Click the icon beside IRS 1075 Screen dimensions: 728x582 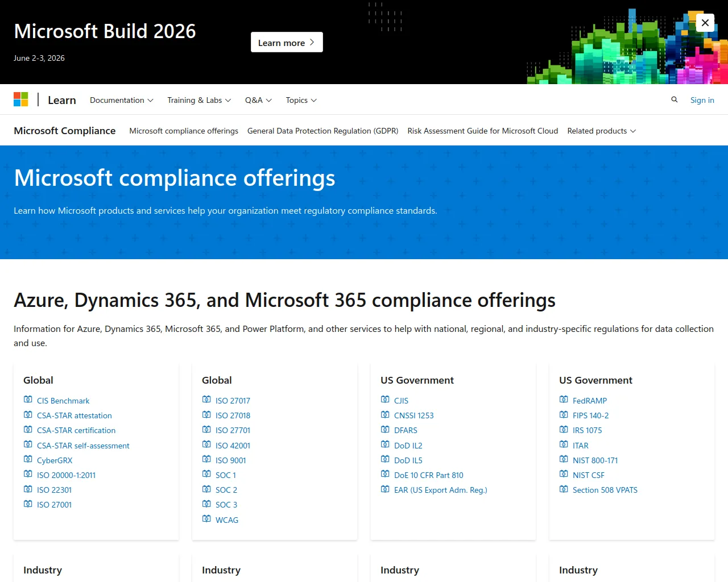564,429
